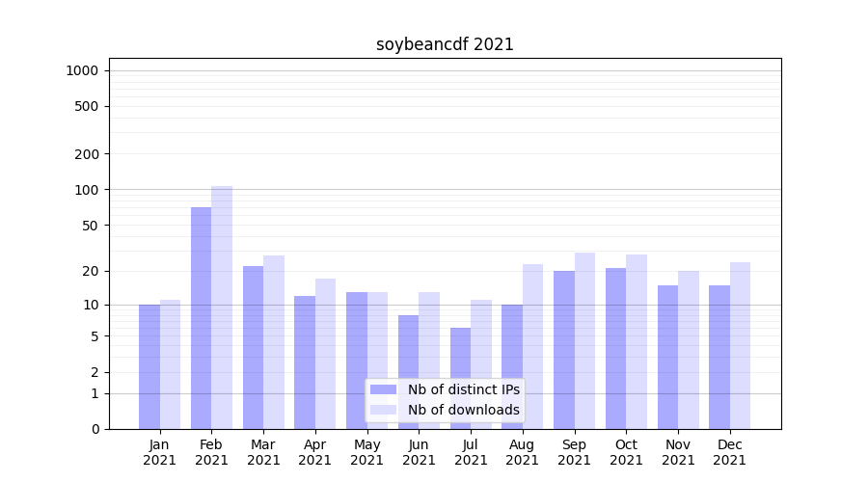This screenshot has width=868, height=482.
Task: Click the 1000 y-axis tick label
Action: [82, 70]
